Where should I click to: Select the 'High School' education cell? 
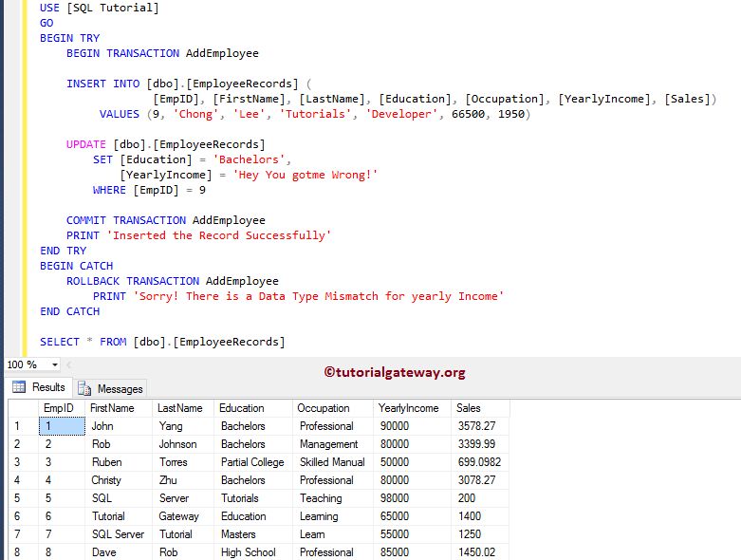click(253, 552)
